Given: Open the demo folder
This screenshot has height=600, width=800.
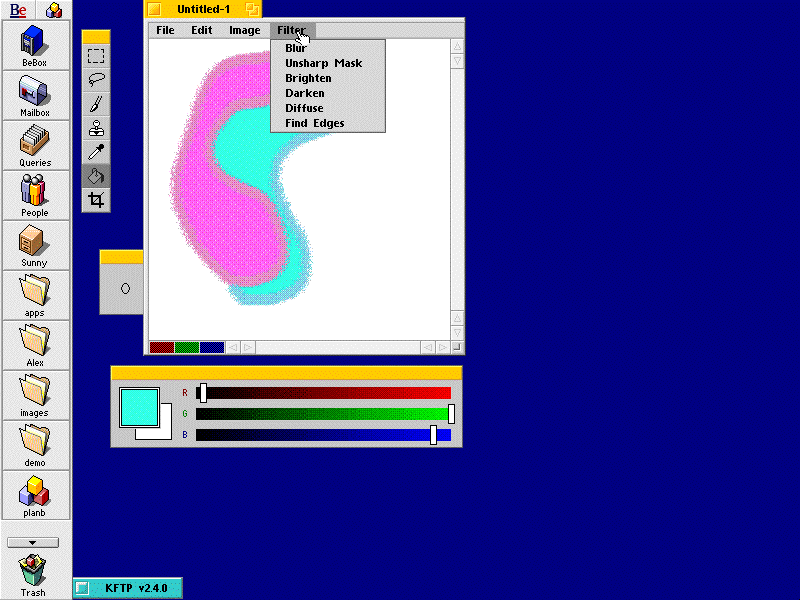Looking at the screenshot, I should coord(35,446).
